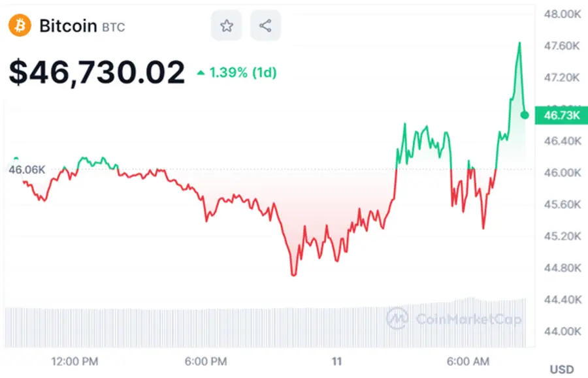The width and height of the screenshot is (588, 378).
Task: Click the 12:00 PM time axis label
Action: (x=76, y=361)
